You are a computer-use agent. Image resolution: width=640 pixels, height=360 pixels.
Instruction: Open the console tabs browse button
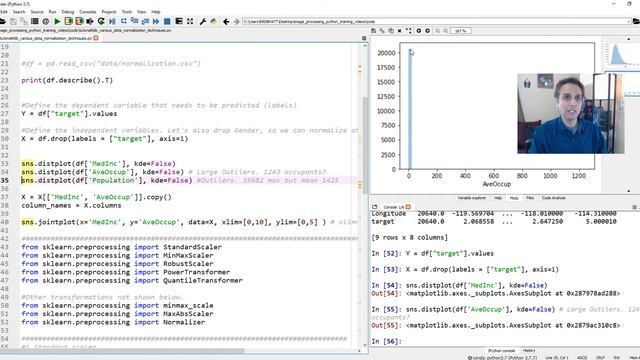tap(375, 207)
